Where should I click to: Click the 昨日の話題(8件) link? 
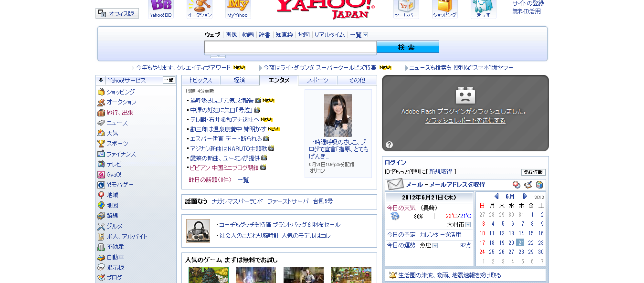[210, 180]
